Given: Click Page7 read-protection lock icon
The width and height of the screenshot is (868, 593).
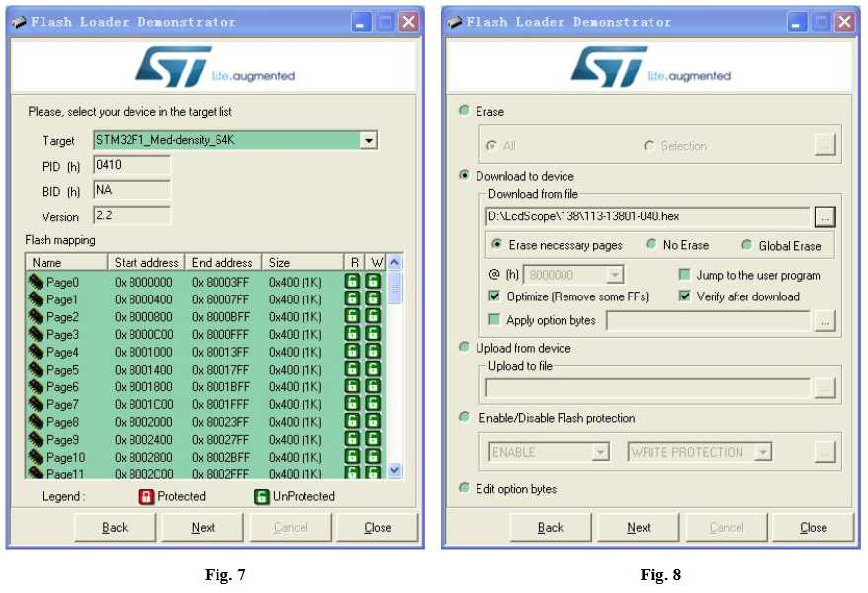Looking at the screenshot, I should 352,404.
